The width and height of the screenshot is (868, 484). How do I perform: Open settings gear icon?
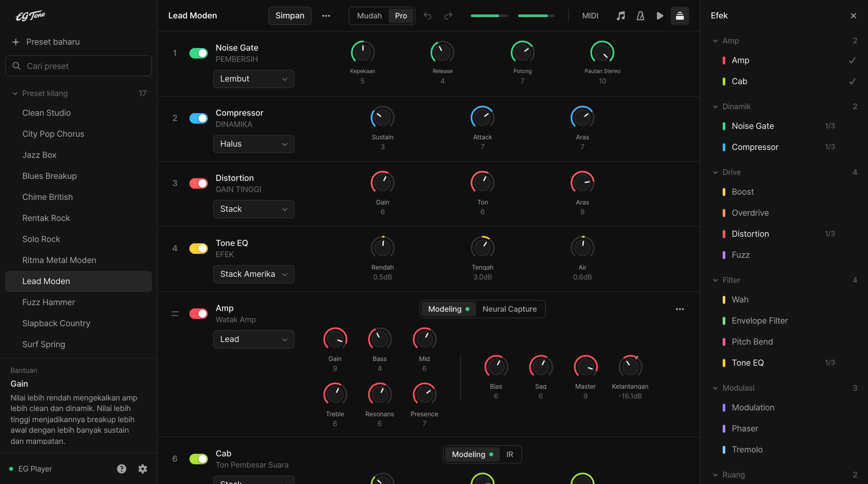pos(143,469)
